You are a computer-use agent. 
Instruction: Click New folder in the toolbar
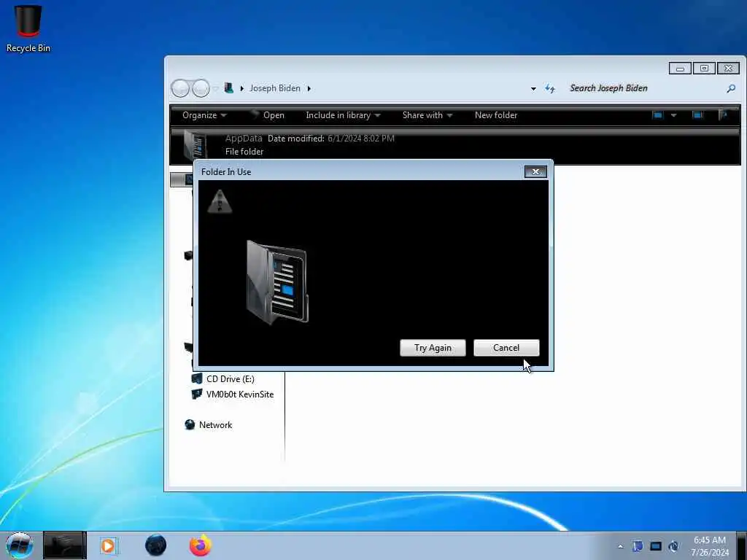pyautogui.click(x=496, y=115)
